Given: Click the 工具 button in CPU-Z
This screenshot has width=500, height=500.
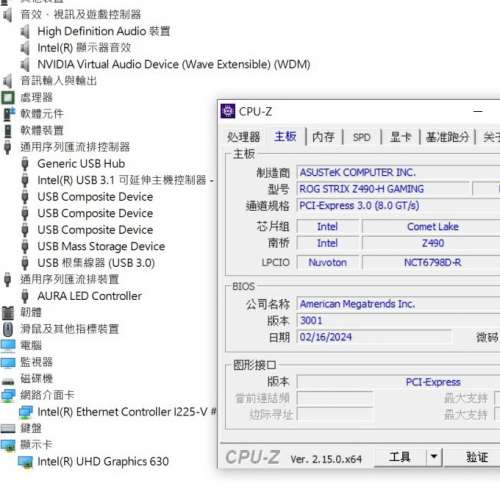Looking at the screenshot, I should (400, 457).
